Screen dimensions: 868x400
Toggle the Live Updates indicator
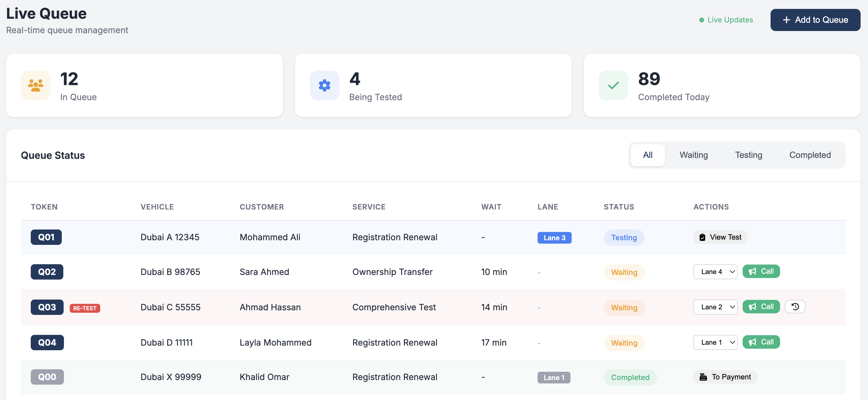click(x=725, y=20)
